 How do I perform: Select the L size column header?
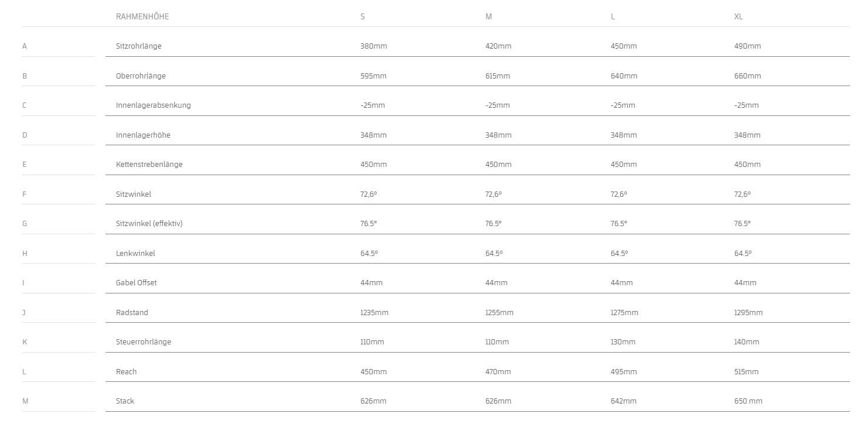[613, 16]
